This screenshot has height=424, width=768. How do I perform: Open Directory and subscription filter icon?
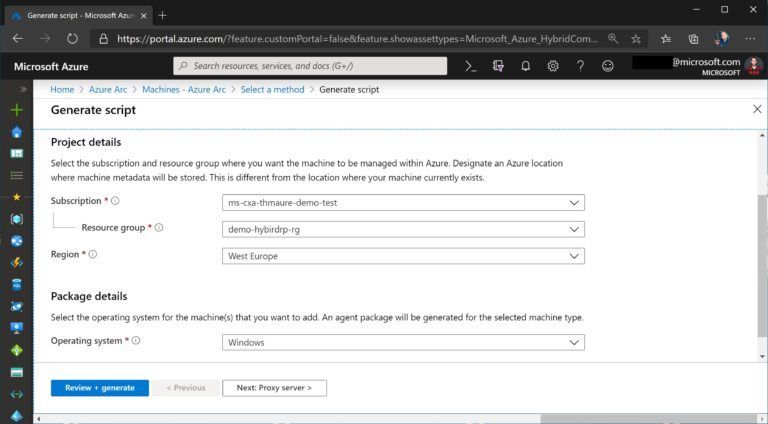click(498, 66)
